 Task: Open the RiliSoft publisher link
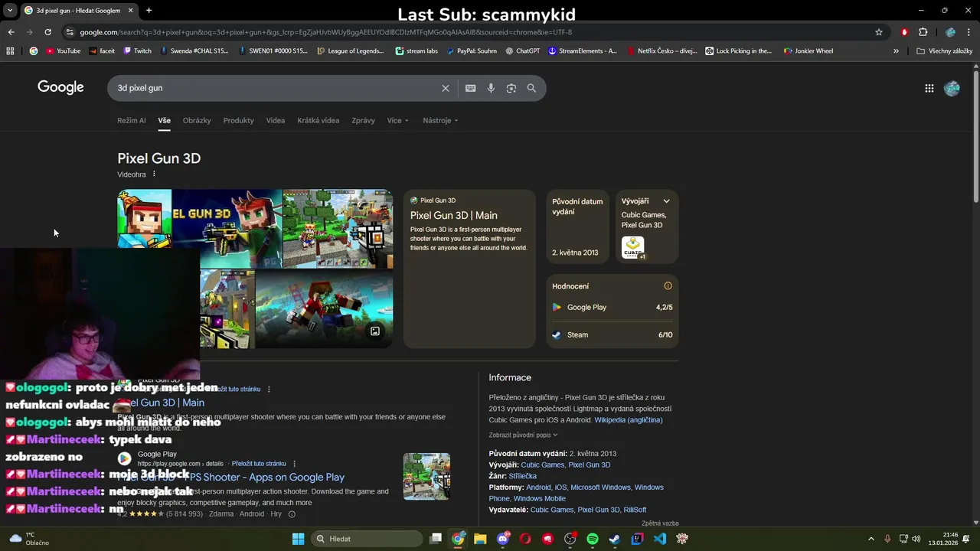[x=635, y=510]
